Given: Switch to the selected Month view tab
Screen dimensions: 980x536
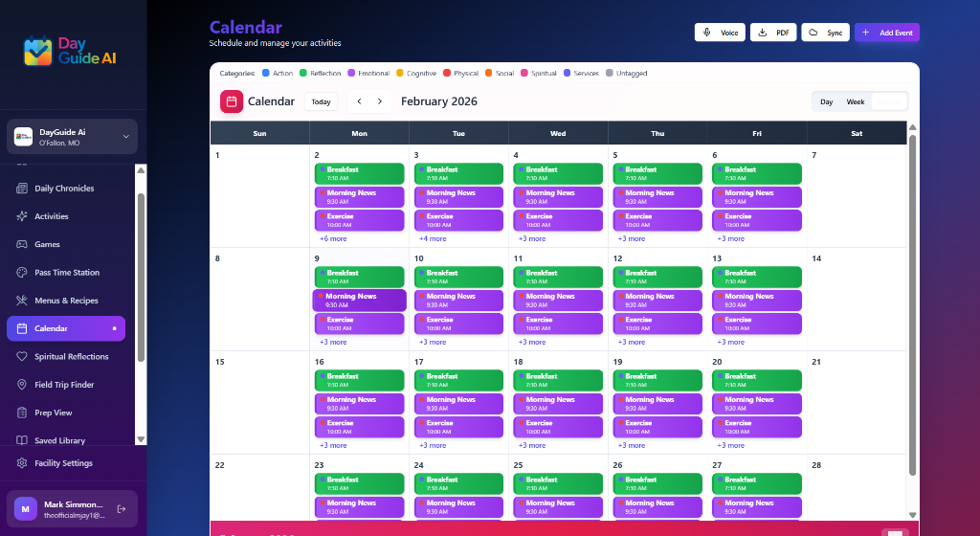Looking at the screenshot, I should [889, 101].
